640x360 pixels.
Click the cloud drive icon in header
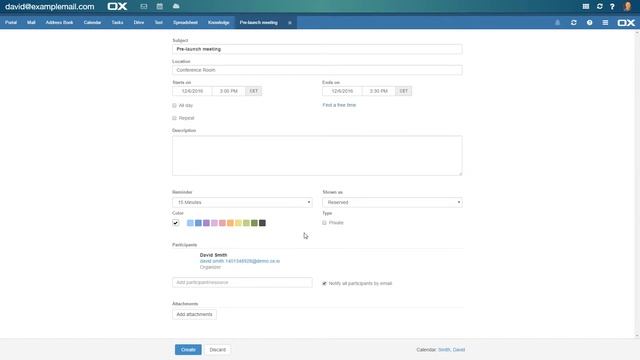(176, 7)
